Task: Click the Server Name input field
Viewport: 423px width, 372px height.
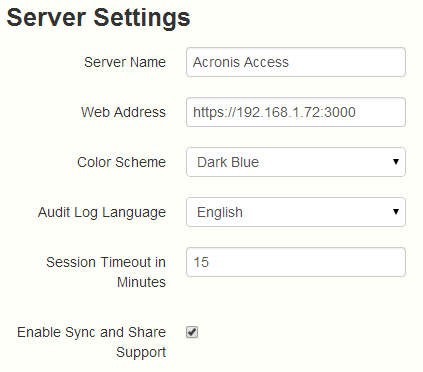Action: (x=296, y=62)
